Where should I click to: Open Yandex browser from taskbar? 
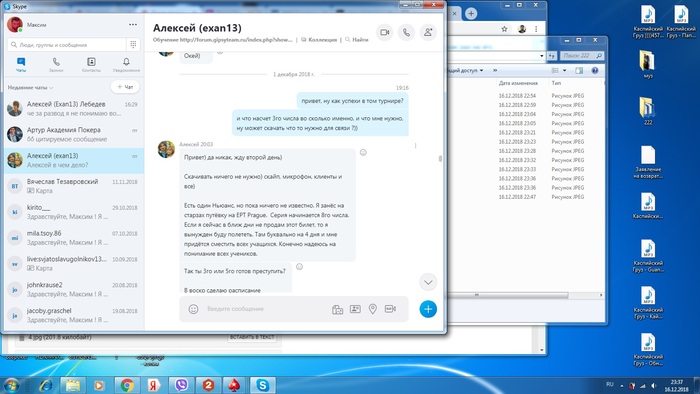coord(154,385)
